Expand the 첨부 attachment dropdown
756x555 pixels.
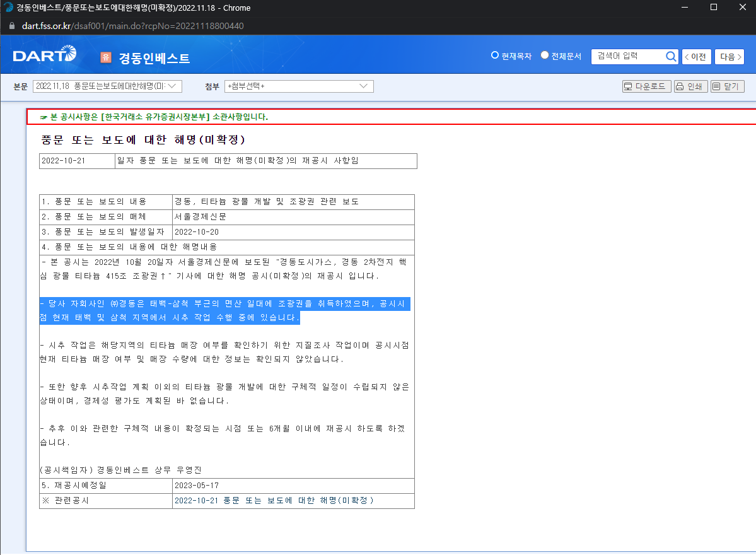(299, 86)
